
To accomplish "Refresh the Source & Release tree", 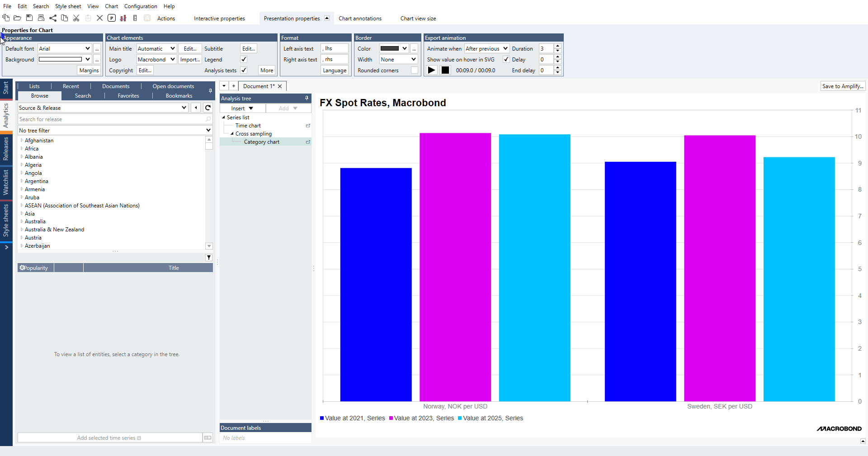I will tap(208, 108).
